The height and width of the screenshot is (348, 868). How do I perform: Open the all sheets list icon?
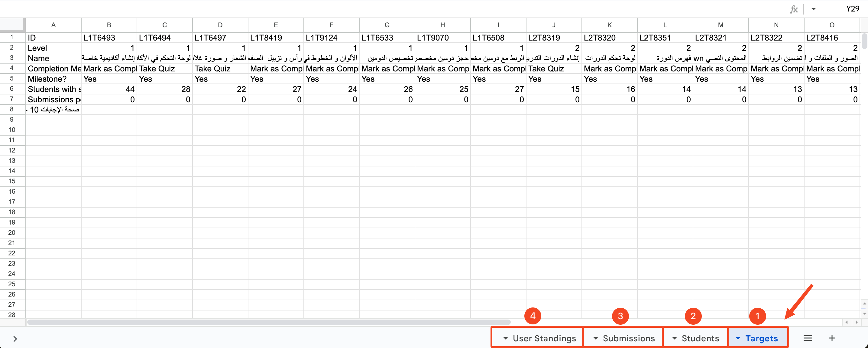(808, 338)
